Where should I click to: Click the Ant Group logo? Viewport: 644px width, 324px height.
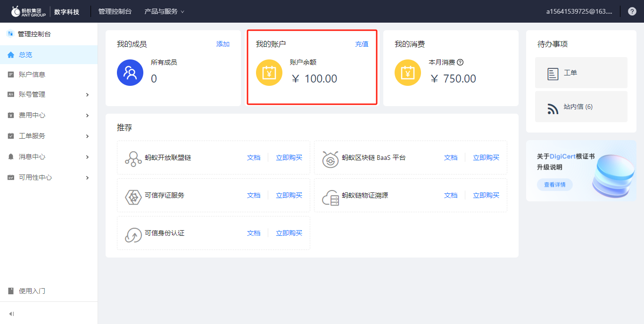[x=29, y=11]
